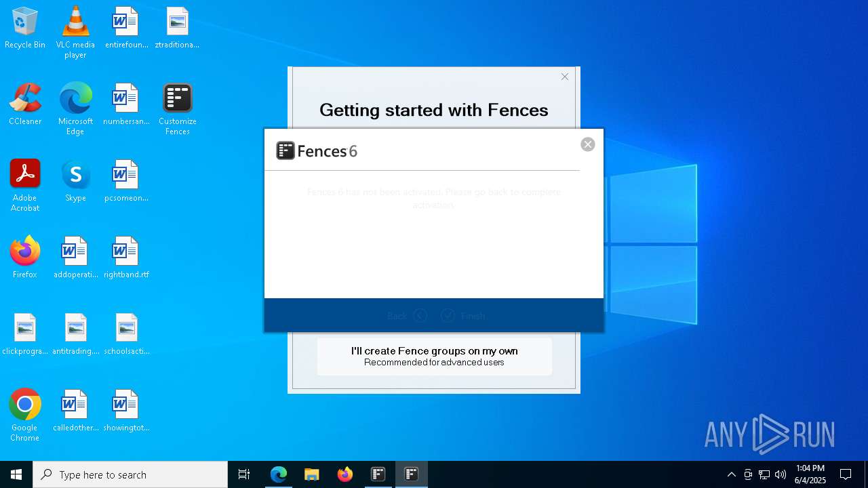The height and width of the screenshot is (488, 868).
Task: Open File Explorer from the taskbar
Action: 311,474
